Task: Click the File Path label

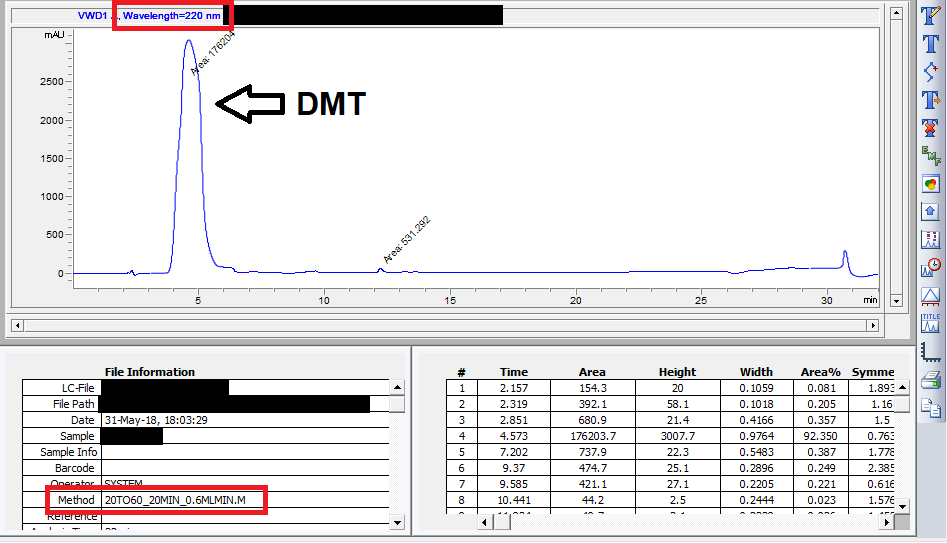Action: [74, 404]
